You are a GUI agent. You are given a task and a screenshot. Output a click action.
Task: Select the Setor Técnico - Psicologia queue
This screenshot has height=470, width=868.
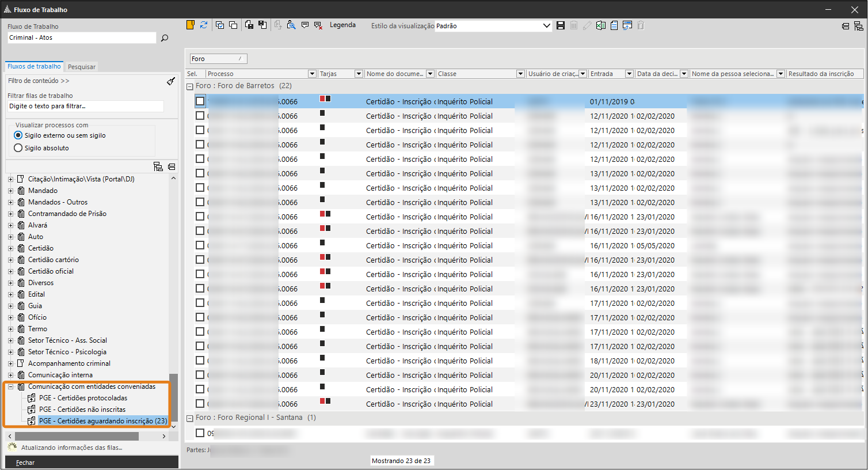click(x=67, y=352)
